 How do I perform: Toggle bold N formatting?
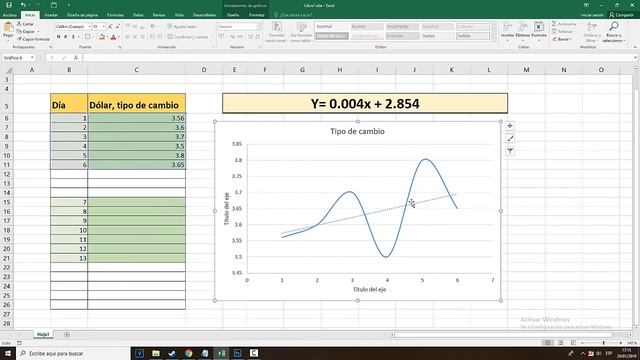click(59, 37)
